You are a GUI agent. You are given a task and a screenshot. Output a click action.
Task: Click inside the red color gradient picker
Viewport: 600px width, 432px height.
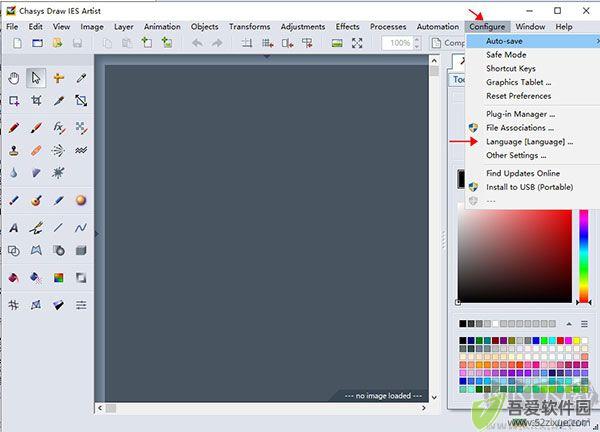(515, 256)
